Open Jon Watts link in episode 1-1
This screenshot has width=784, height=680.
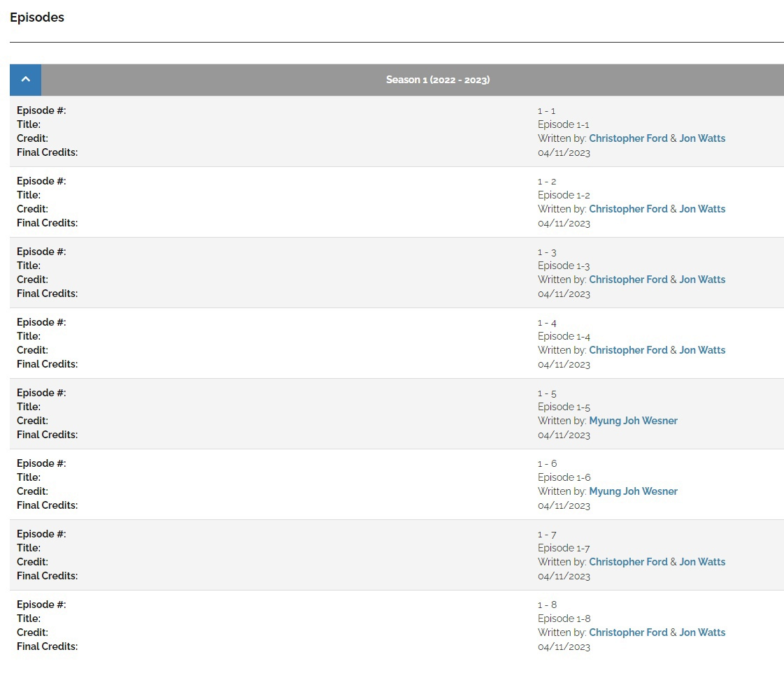[x=702, y=138]
